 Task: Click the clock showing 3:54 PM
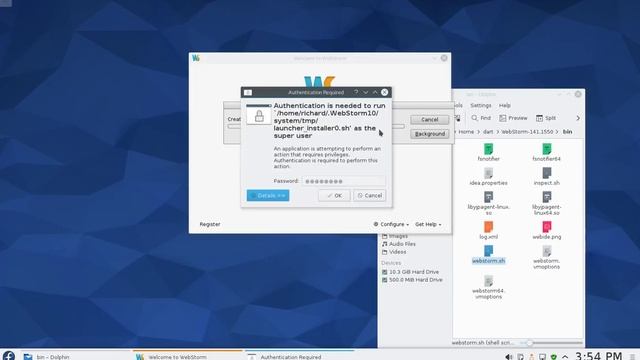[598, 356]
